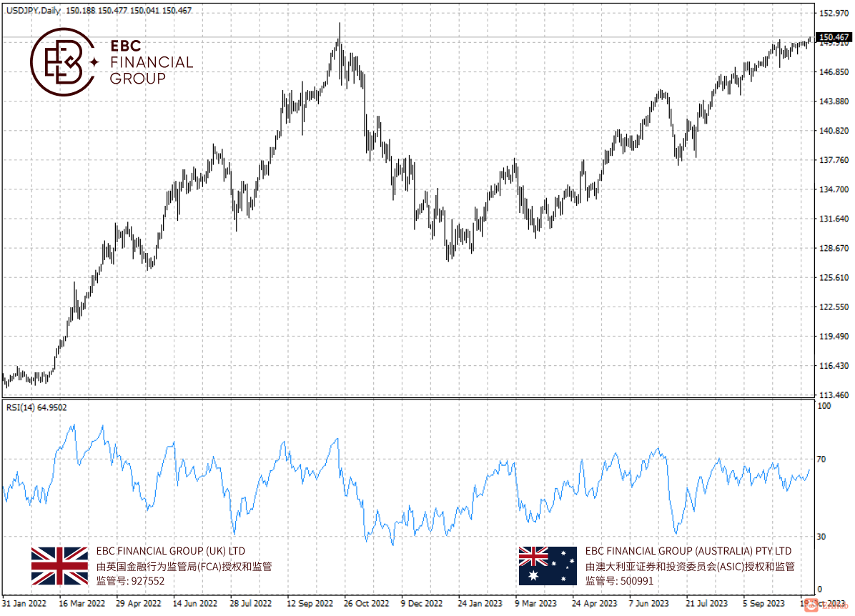
Task: Click the EBC FINANCIAL GROUP logo text
Action: point(152,62)
